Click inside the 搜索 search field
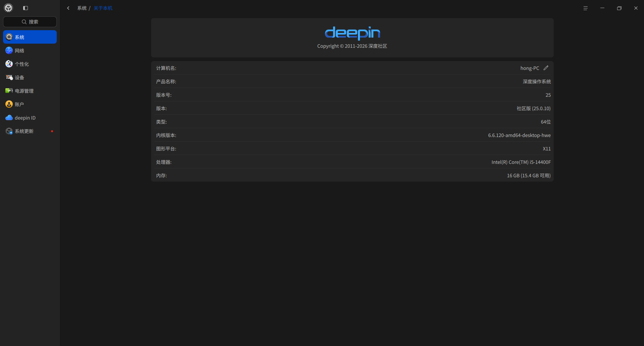 [30, 21]
